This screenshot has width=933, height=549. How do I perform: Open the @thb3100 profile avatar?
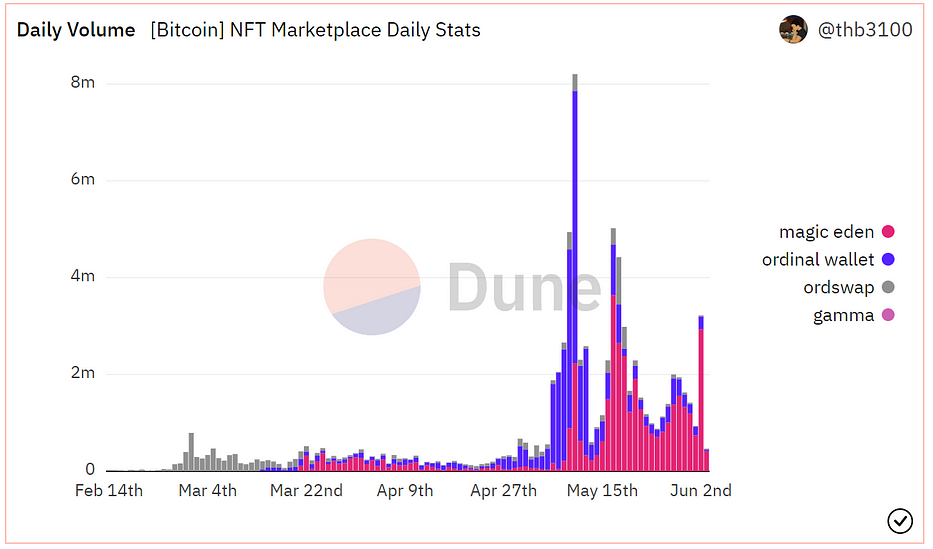pyautogui.click(x=793, y=29)
